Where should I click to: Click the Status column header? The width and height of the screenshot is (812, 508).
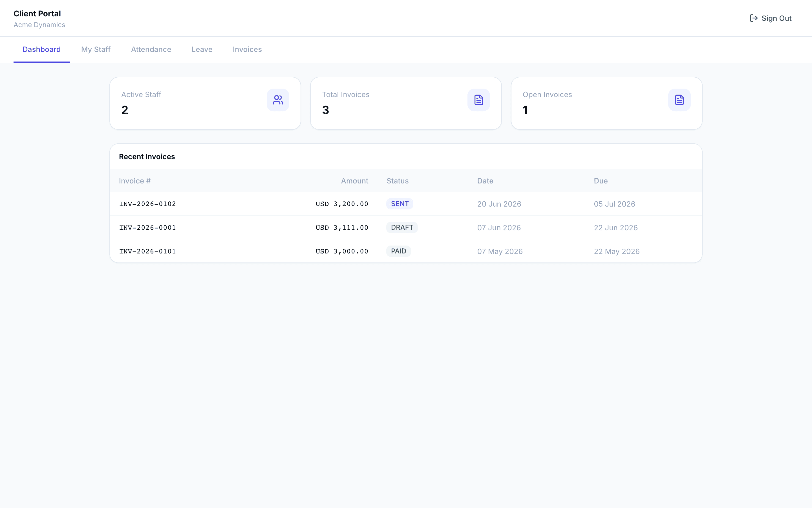pos(398,181)
